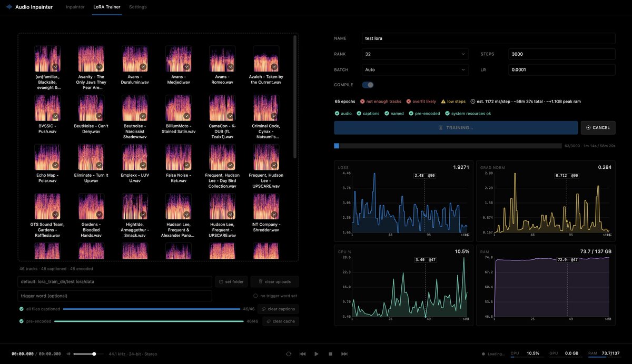632x364 pixels.
Task: Click the all files captioned check icon
Action: pos(22,309)
